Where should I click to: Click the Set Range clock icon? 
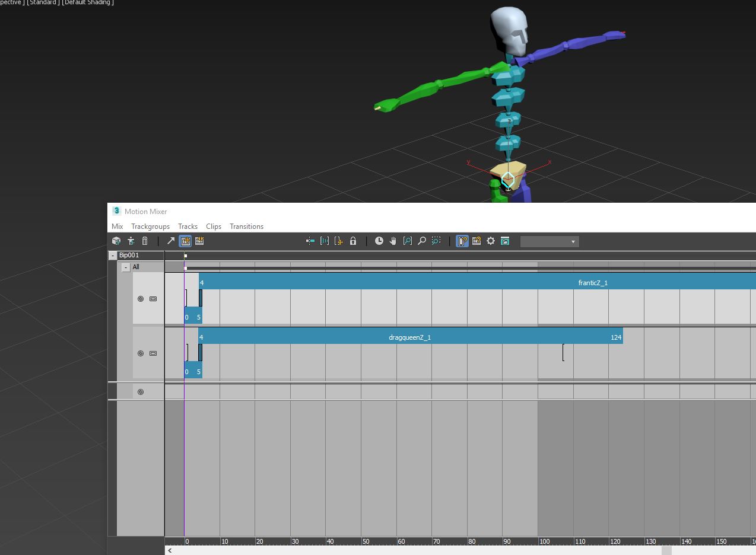[379, 241]
